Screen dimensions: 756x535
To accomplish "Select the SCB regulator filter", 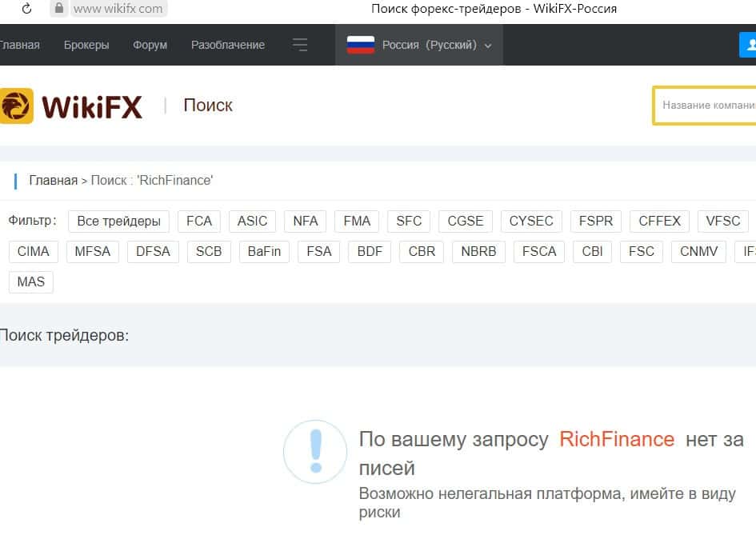I will click(x=209, y=252).
